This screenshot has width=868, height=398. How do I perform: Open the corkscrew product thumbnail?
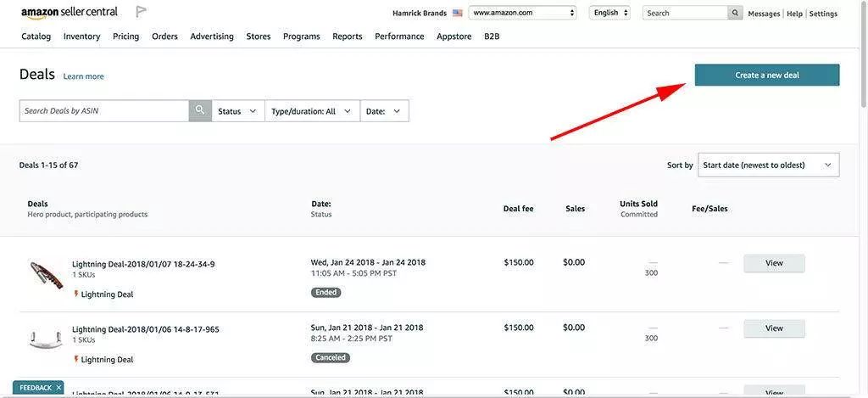[x=46, y=275]
